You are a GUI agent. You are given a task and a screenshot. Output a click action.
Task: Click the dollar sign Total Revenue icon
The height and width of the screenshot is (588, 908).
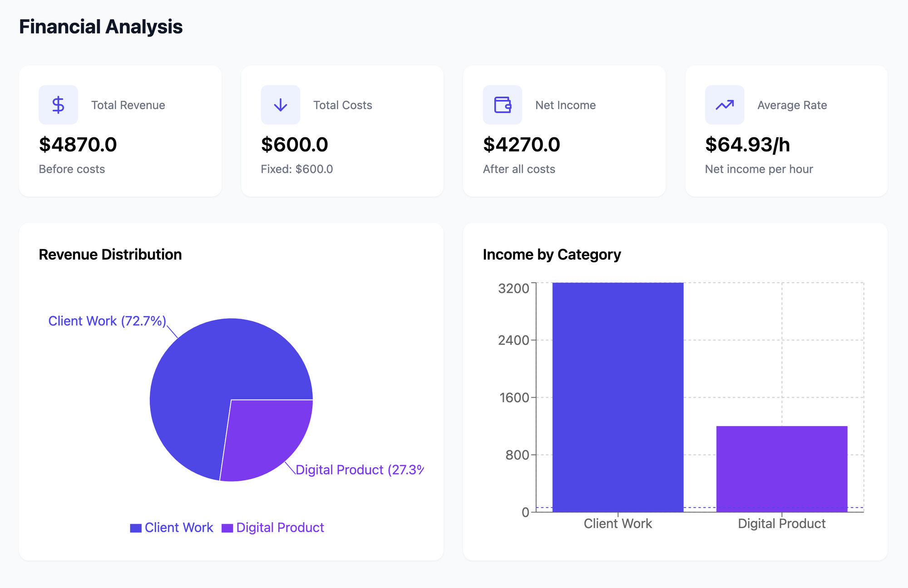[58, 105]
